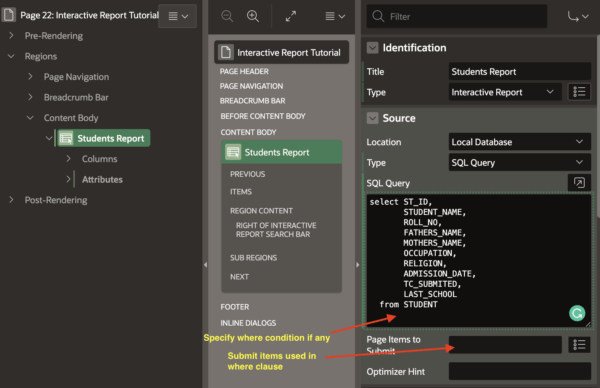Image resolution: width=600 pixels, height=388 pixels.
Task: Click the PAGE HEADER layout slot
Action: click(x=244, y=72)
